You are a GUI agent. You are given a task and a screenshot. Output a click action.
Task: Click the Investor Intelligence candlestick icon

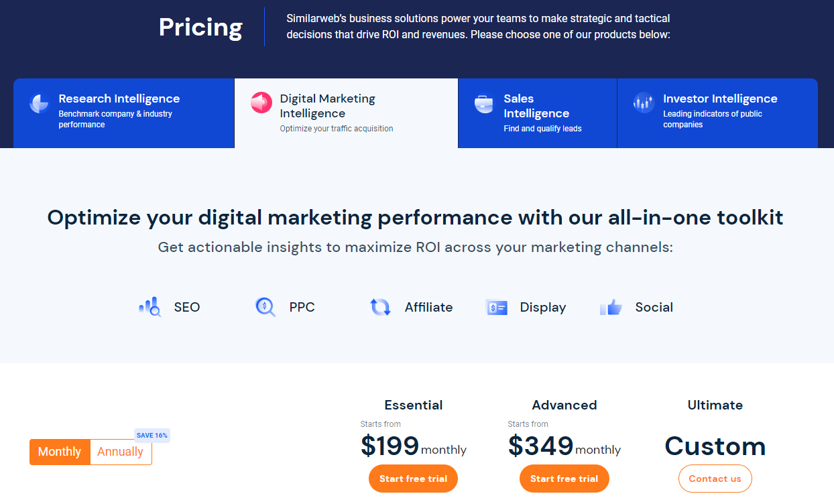[644, 103]
